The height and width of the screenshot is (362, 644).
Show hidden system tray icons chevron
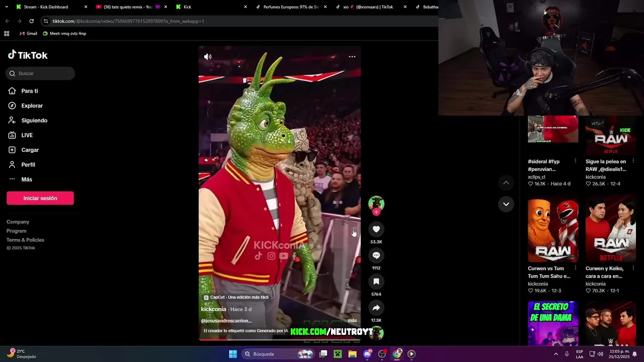point(556,354)
